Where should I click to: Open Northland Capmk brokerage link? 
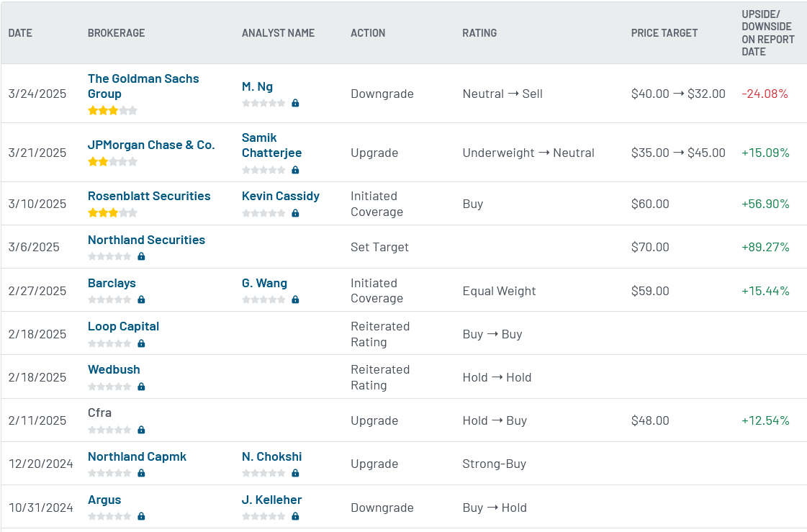coord(137,456)
